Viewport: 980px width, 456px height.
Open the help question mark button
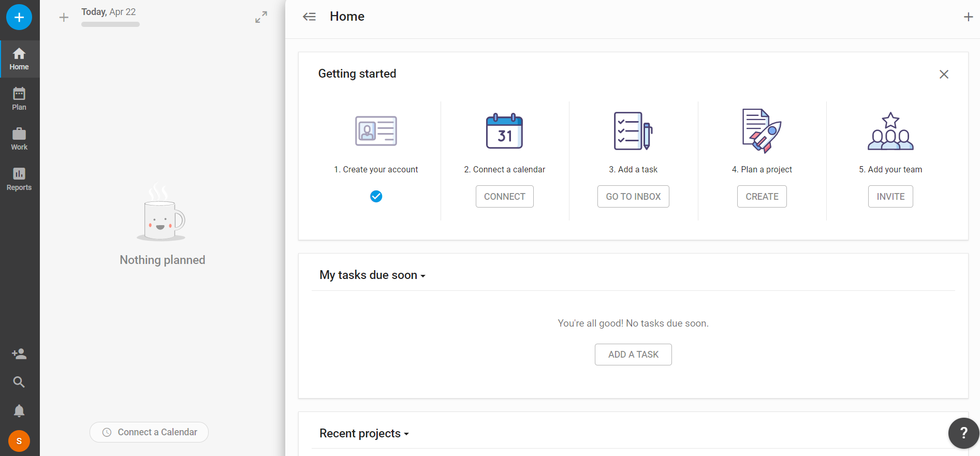point(963,433)
